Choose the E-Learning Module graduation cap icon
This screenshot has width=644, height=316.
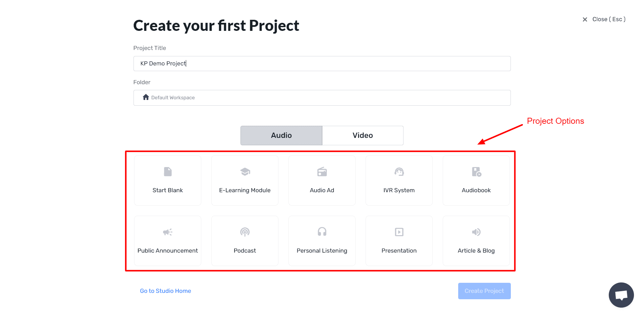pos(245,172)
